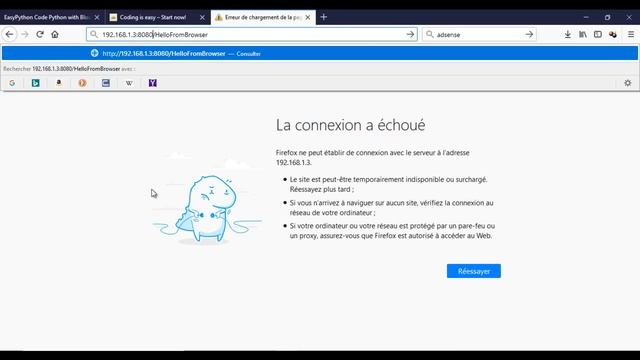Close the EasyPython tab
This screenshot has width=640, height=360.
point(97,17)
